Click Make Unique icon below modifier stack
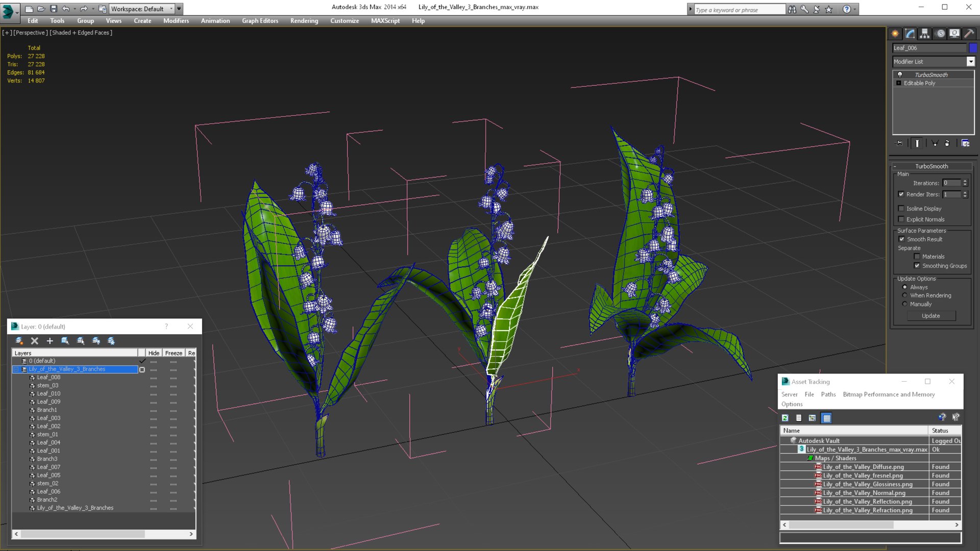The height and width of the screenshot is (551, 980). pyautogui.click(x=935, y=143)
